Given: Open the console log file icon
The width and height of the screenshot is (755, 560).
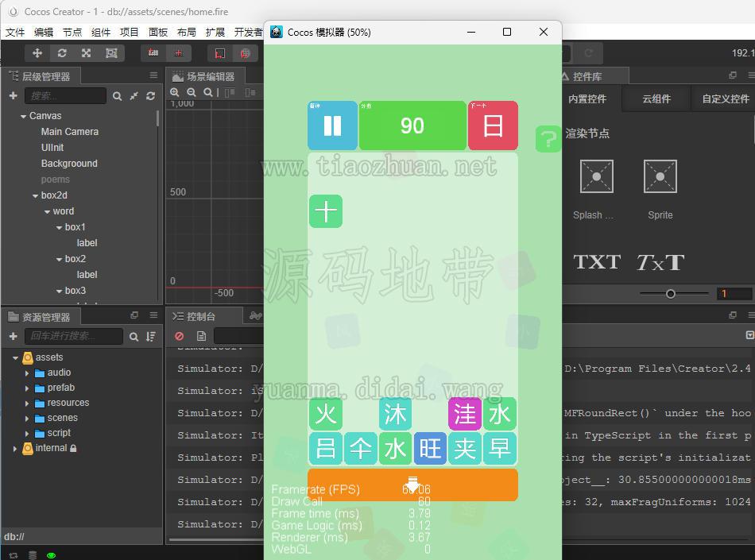Looking at the screenshot, I should (201, 336).
